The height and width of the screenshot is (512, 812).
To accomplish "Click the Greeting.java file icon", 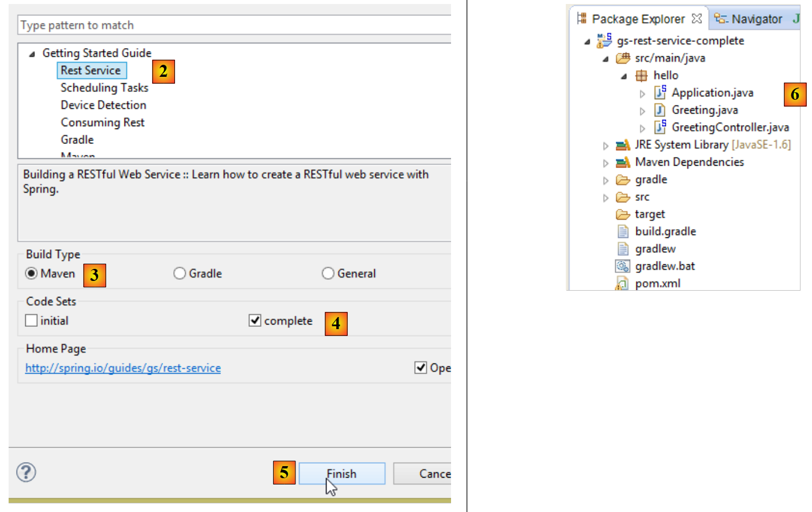I will [660, 110].
